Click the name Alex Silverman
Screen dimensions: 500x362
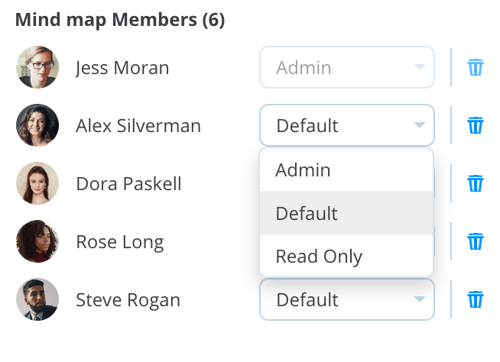point(138,126)
